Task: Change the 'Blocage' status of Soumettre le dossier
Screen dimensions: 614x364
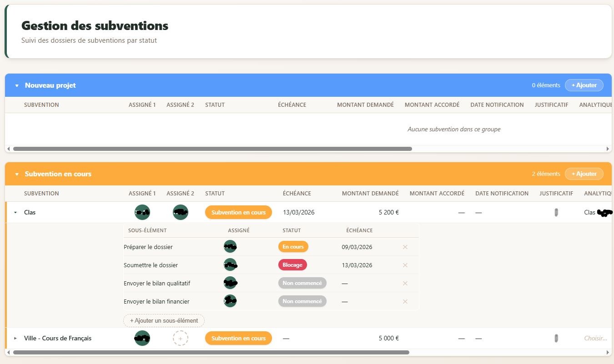Action: 292,265
